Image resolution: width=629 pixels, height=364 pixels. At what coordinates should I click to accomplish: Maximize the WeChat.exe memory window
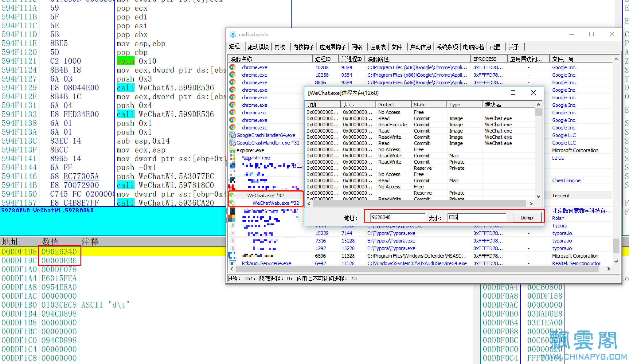513,93
